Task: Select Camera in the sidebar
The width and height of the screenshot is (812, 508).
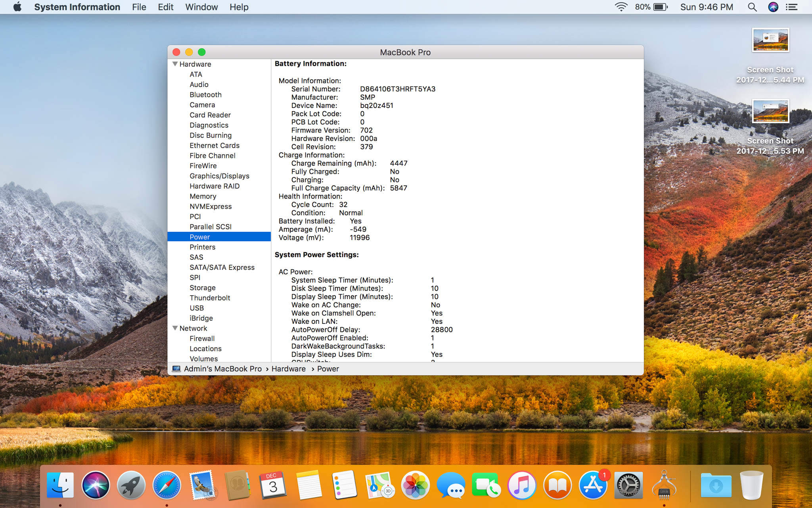Action: tap(202, 105)
